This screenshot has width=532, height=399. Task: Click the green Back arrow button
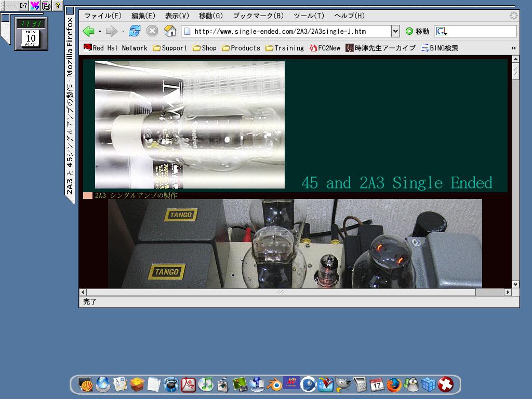point(88,31)
